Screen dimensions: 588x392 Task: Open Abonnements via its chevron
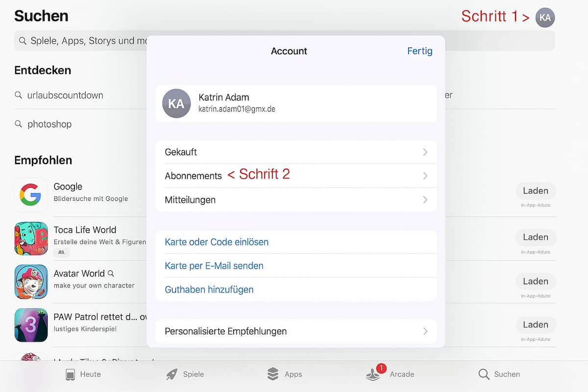[425, 175]
